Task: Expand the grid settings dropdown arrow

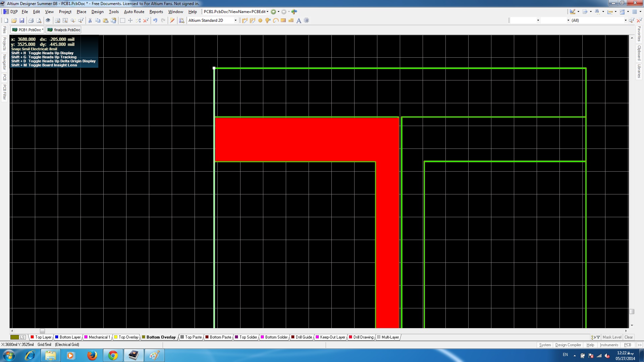Action: point(640,12)
